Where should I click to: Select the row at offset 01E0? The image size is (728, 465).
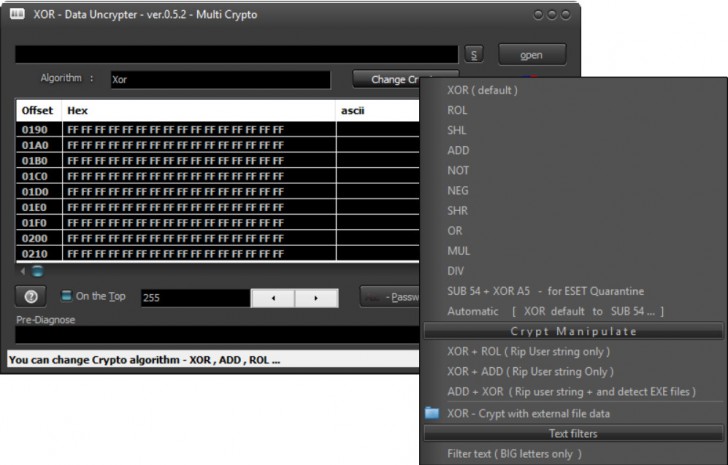tap(217, 207)
